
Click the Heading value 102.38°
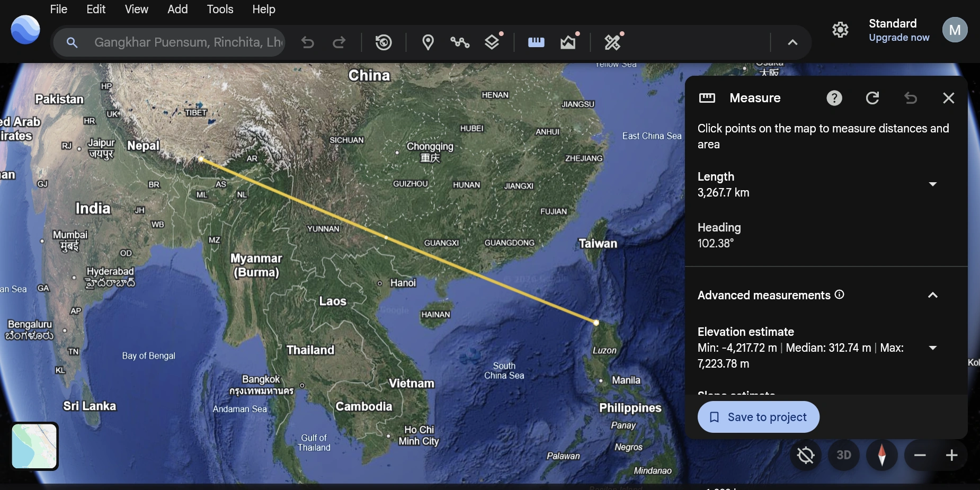tap(716, 244)
